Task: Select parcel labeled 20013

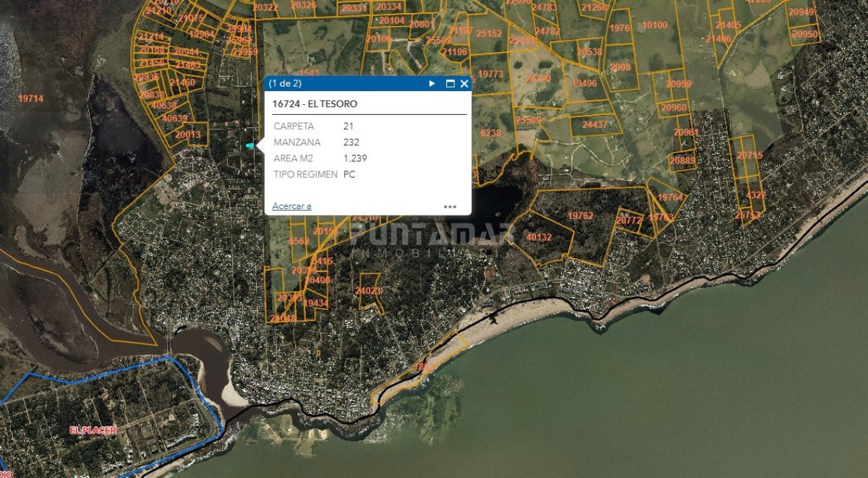Action: (x=188, y=135)
